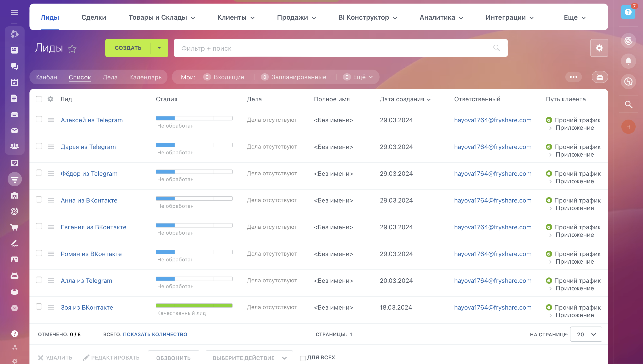Open the leads settings gear button

click(599, 48)
